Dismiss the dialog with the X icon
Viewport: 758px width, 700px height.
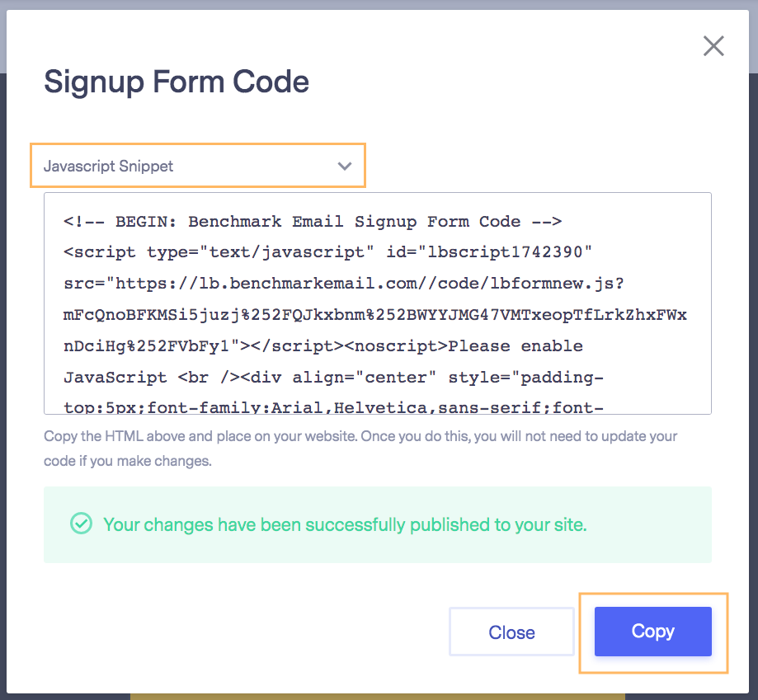[x=713, y=46]
